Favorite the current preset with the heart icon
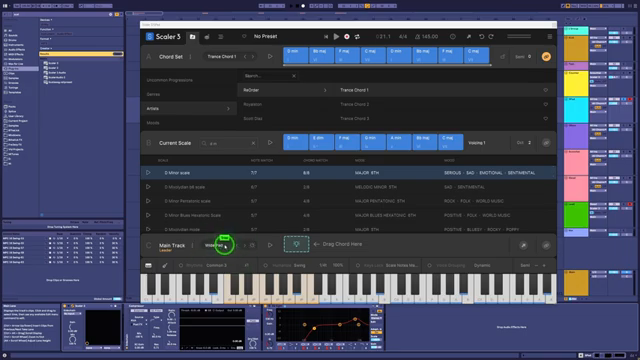640x360 pixels. [x=244, y=36]
